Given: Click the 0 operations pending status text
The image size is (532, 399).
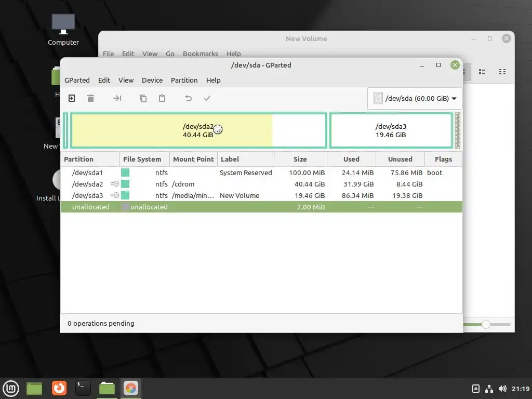Looking at the screenshot, I should point(101,323).
